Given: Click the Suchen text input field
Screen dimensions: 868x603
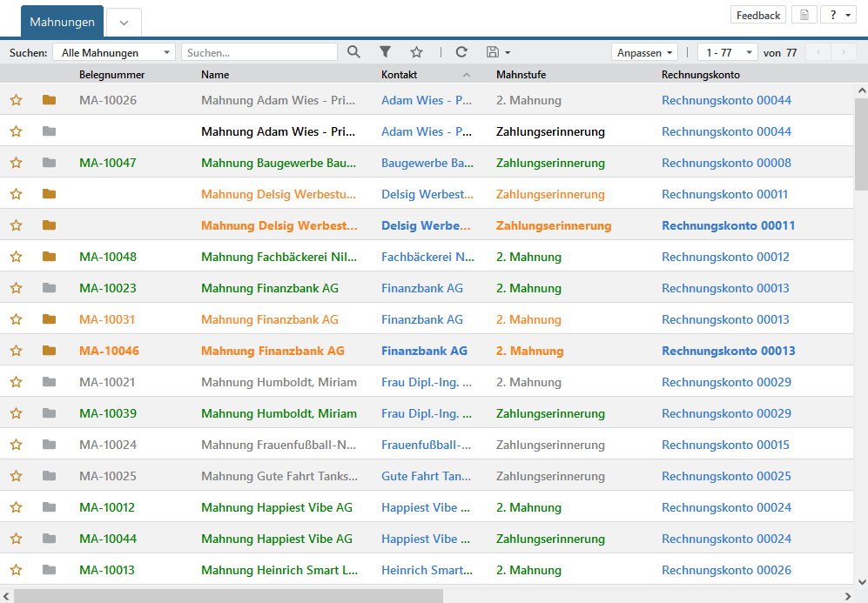Looking at the screenshot, I should 259,53.
